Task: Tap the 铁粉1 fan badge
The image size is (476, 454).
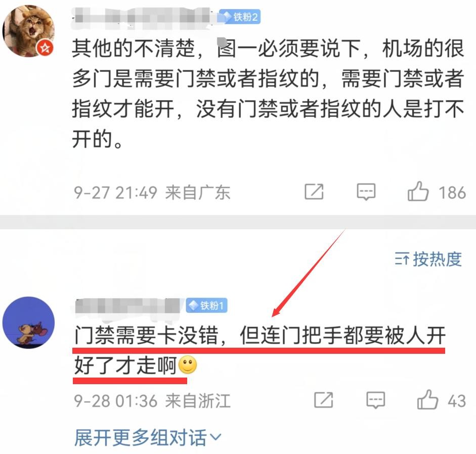Action: click(207, 305)
